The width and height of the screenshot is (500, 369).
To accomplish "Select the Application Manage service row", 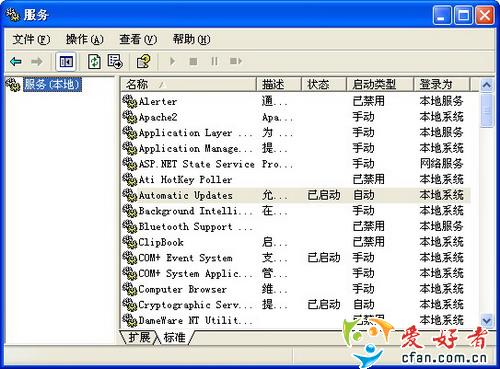I will point(296,148).
